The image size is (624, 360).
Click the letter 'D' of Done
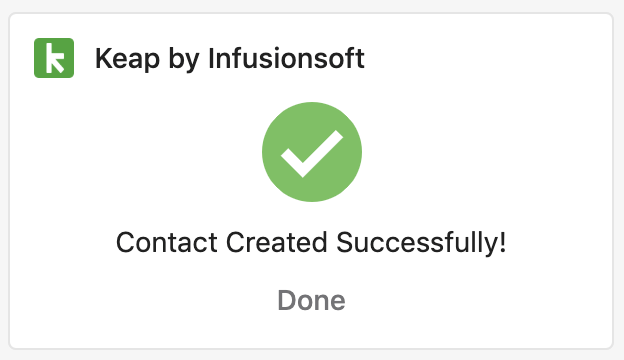286,300
